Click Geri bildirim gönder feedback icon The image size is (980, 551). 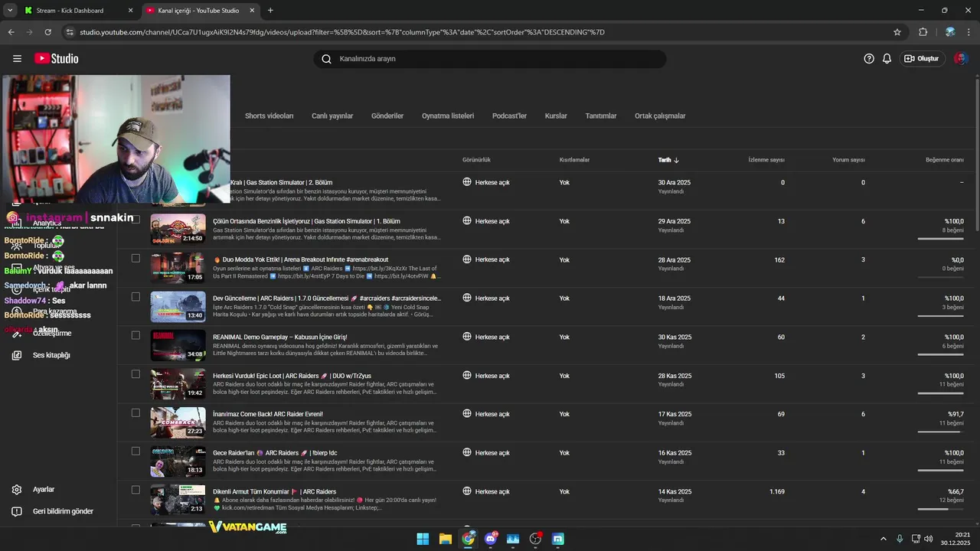pyautogui.click(x=17, y=511)
